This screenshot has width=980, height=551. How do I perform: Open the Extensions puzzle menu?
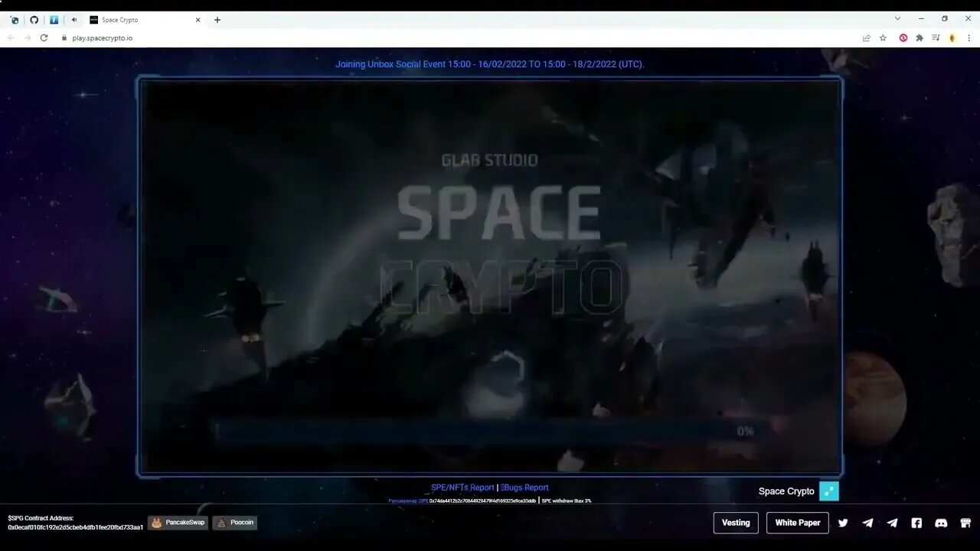click(x=920, y=37)
